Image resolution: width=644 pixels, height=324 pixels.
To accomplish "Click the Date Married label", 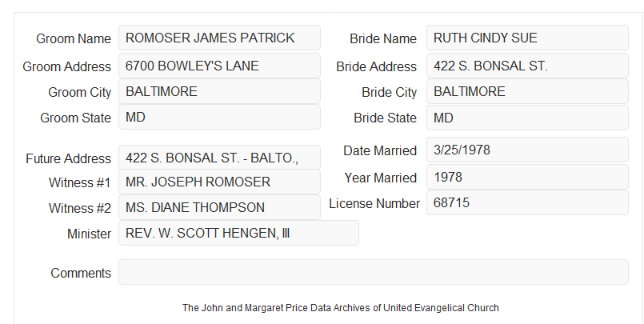I will (x=380, y=150).
